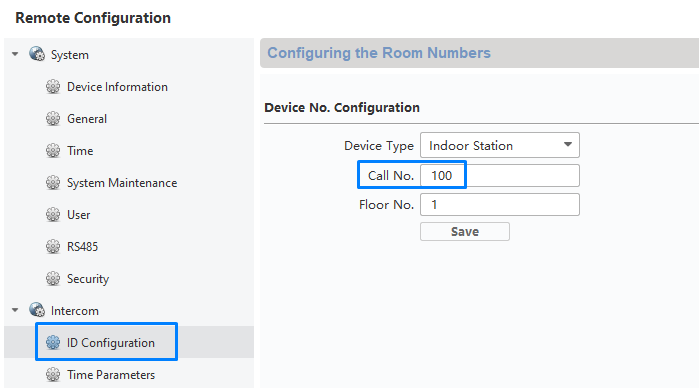Click the Remote Configuration window title

click(93, 18)
